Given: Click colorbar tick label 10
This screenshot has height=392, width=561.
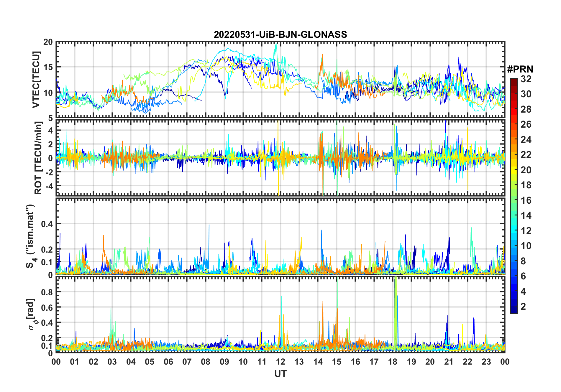Looking at the screenshot, I should [x=526, y=246].
